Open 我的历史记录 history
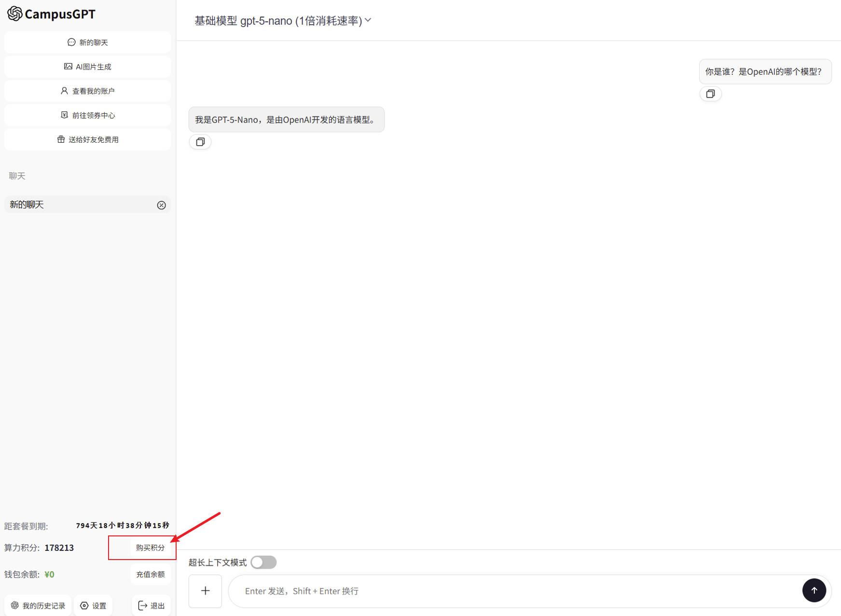Image resolution: width=841 pixels, height=616 pixels. point(38,605)
